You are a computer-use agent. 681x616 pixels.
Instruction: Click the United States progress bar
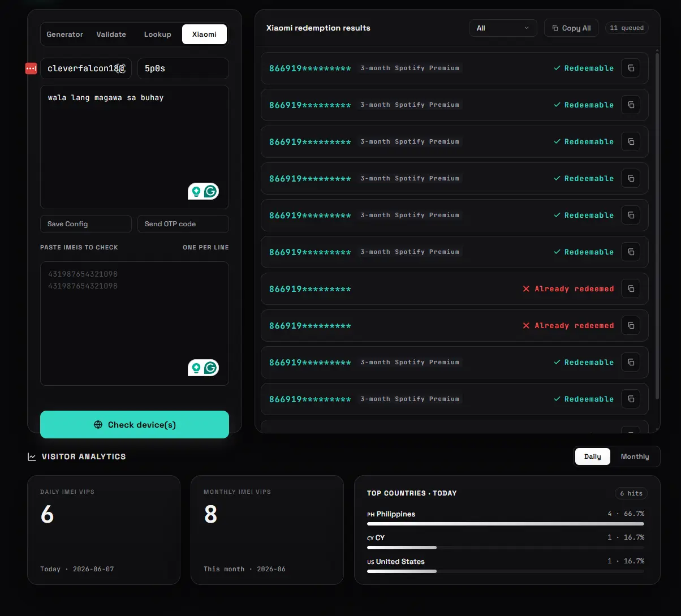[x=506, y=571]
